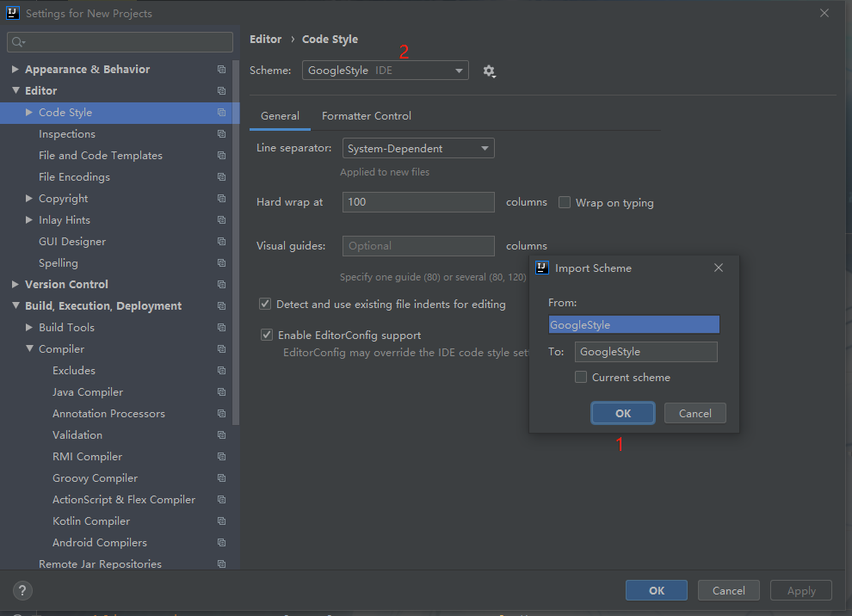Check the Current scheme checkbox
The image size is (852, 616).
[581, 377]
